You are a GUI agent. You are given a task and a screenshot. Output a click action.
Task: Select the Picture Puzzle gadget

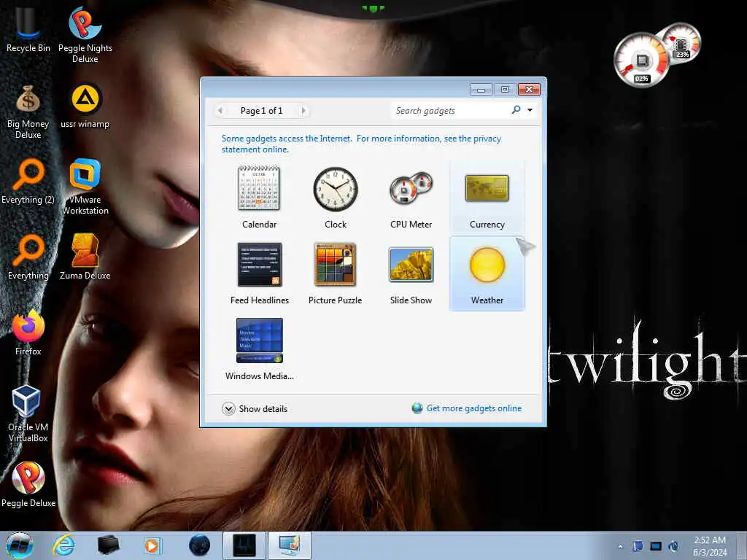click(x=336, y=273)
